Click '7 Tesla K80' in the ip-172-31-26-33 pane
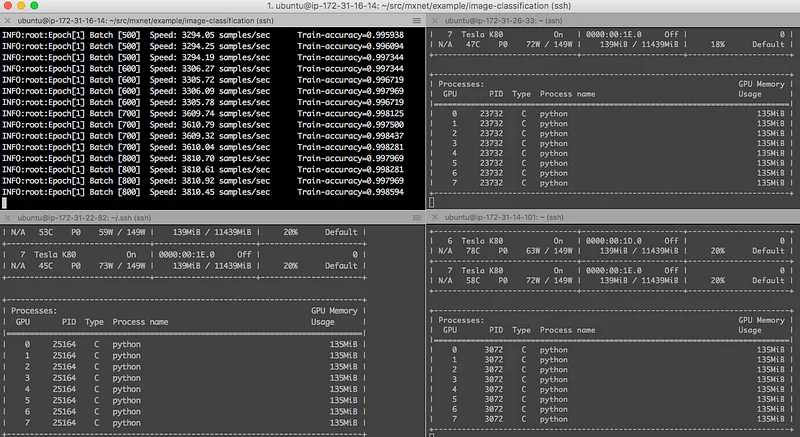 (475, 34)
